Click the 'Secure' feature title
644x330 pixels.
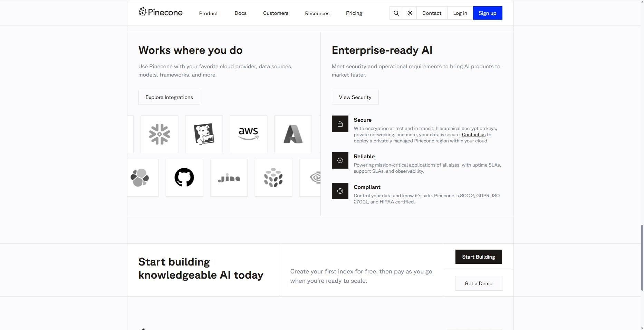point(363,120)
